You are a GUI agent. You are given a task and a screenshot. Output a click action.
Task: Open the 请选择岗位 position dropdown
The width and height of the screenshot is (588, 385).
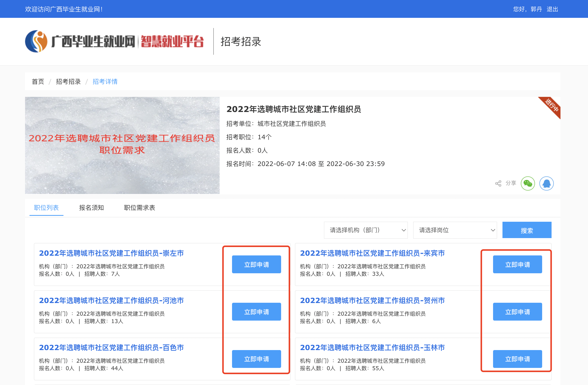455,230
